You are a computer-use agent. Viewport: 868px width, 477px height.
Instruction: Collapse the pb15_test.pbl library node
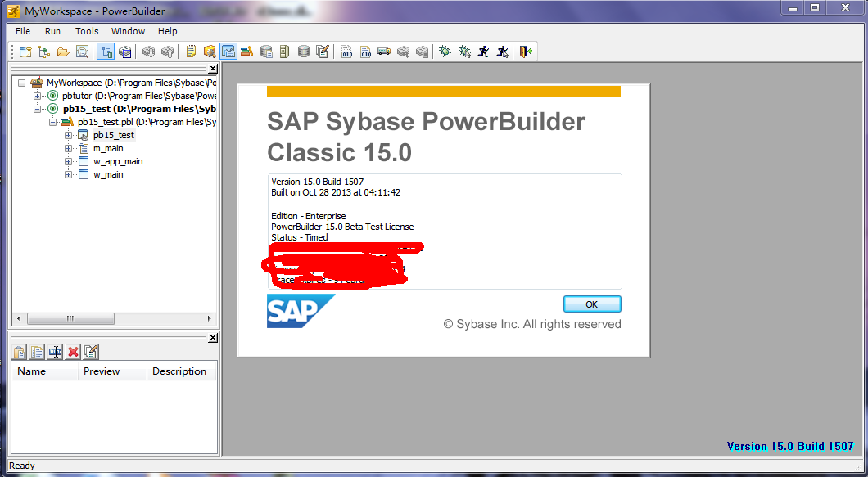click(52, 122)
